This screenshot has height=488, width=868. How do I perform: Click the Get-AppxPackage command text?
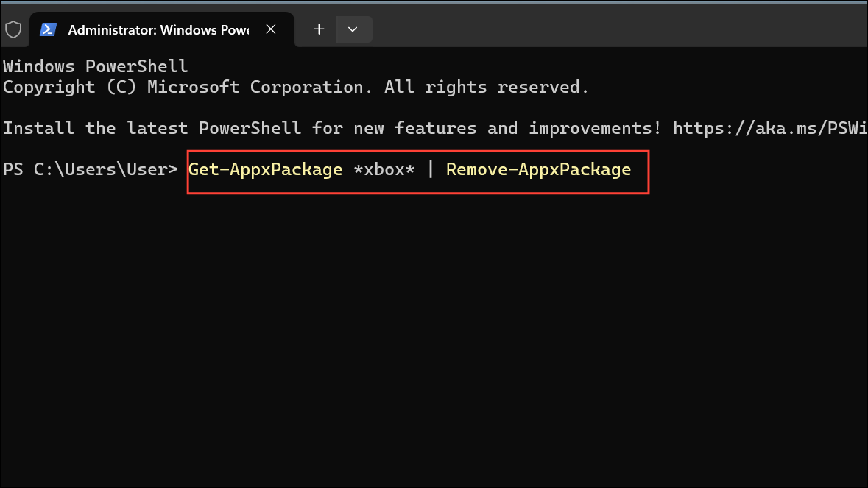[x=265, y=169]
